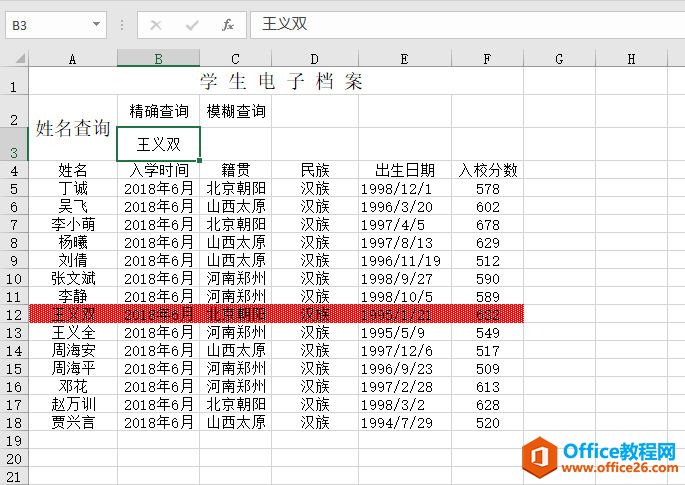Click the 姓名查询 merged cell

(73, 128)
